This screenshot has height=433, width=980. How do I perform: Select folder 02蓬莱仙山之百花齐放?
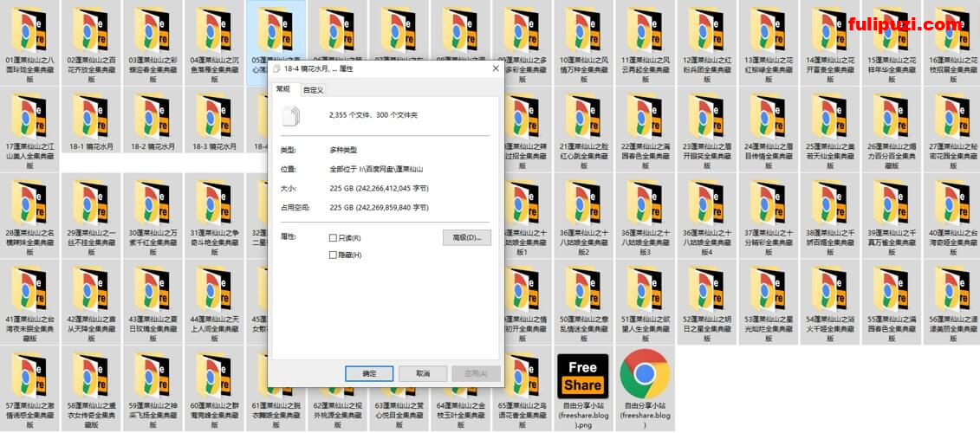coord(91,42)
